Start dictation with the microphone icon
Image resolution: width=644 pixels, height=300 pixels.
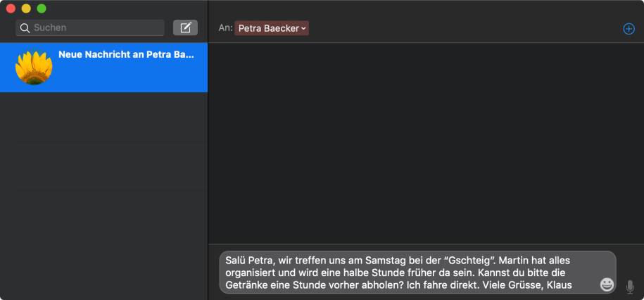[630, 287]
